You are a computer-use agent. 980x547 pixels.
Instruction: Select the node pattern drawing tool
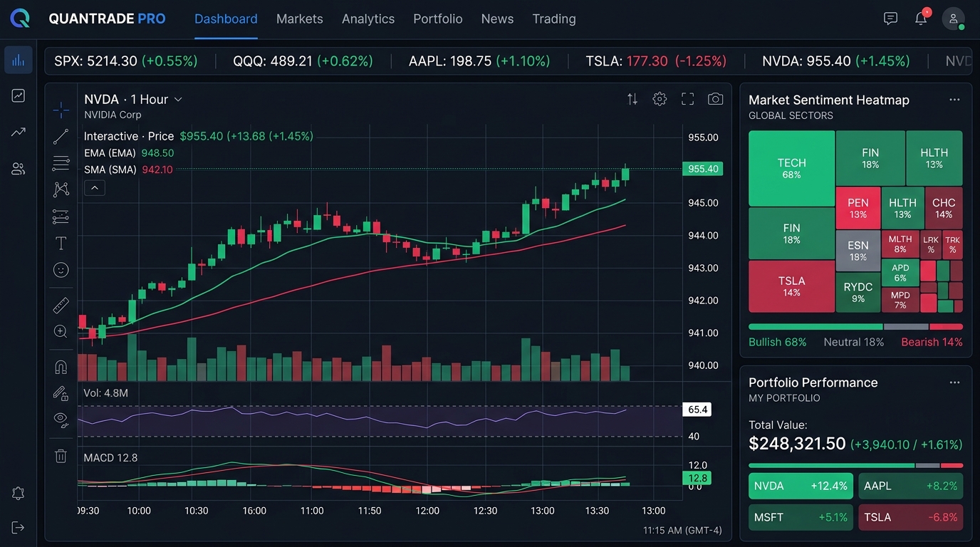[x=61, y=189]
